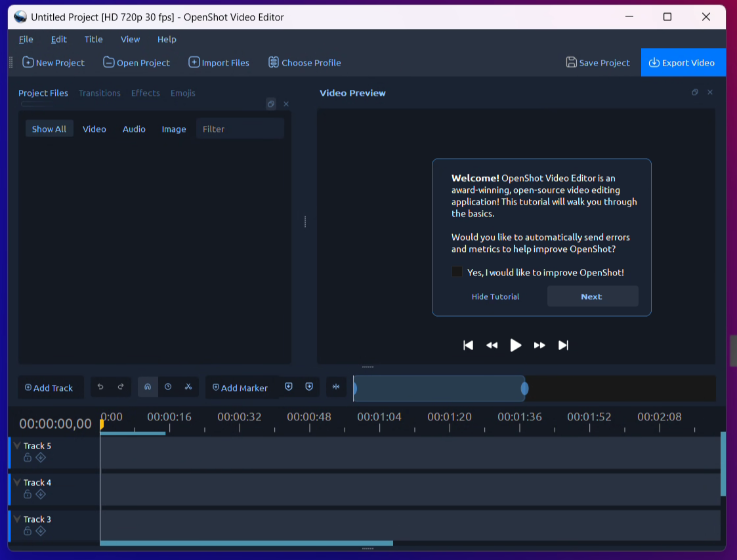This screenshot has height=560, width=737.
Task: Collapse Track 5 with its arrow
Action: pyautogui.click(x=17, y=445)
